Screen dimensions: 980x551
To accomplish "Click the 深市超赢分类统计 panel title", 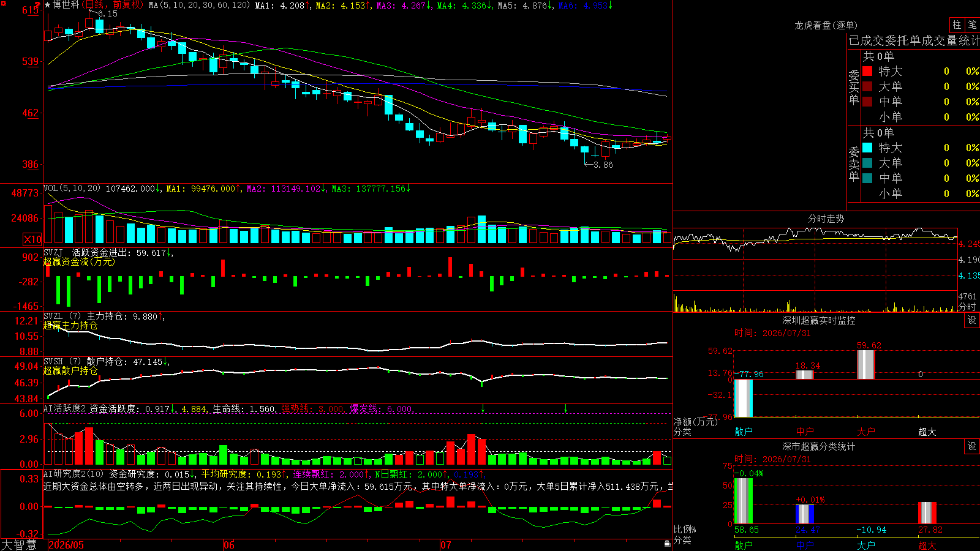I will coord(818,446).
